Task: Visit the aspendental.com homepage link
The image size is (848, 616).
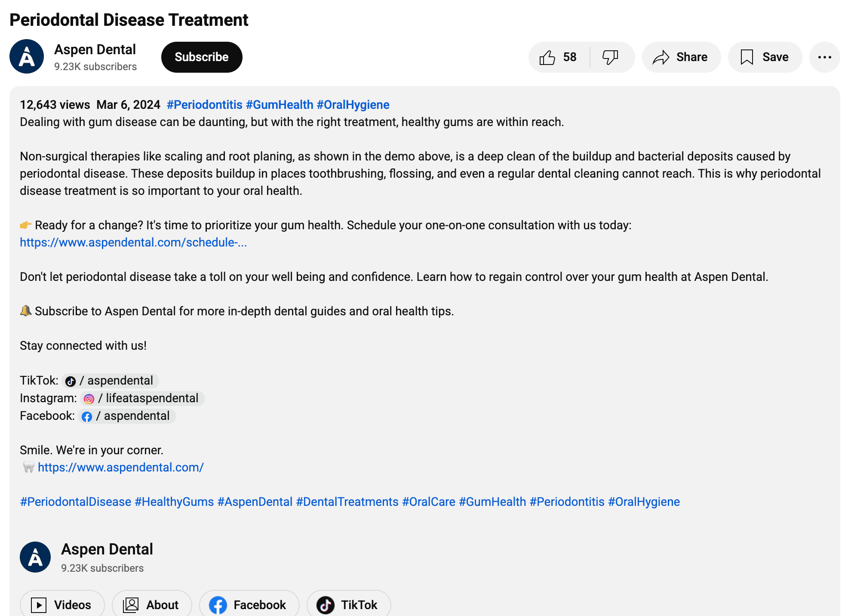Action: [x=120, y=468]
